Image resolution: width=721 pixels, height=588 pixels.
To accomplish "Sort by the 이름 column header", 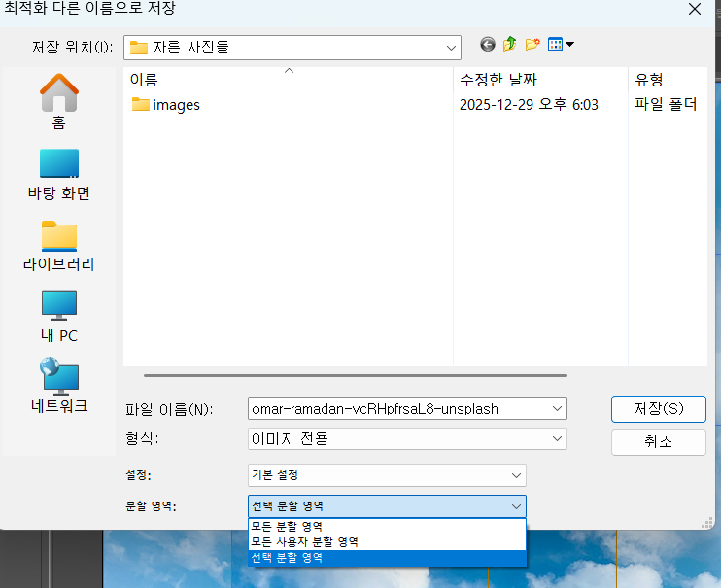I will point(288,80).
